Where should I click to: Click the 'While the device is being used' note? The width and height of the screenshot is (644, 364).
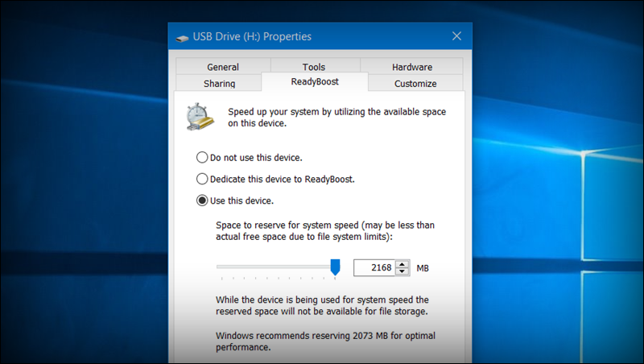point(322,305)
